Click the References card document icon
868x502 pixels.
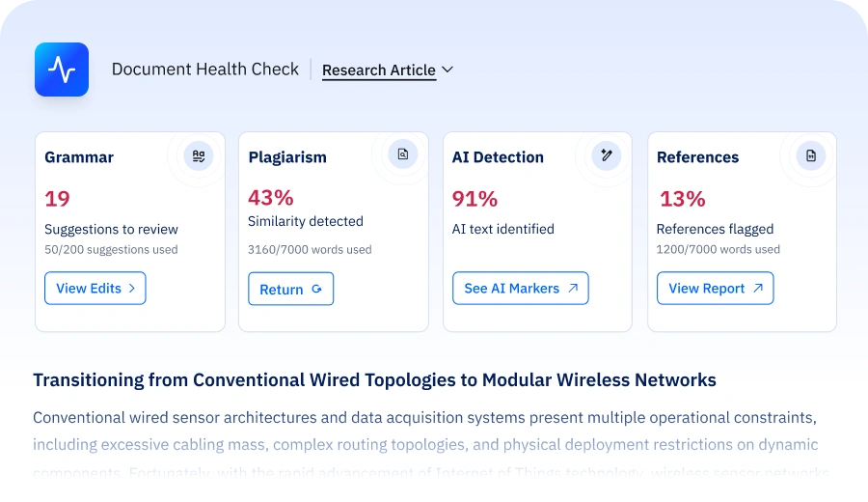point(811,155)
